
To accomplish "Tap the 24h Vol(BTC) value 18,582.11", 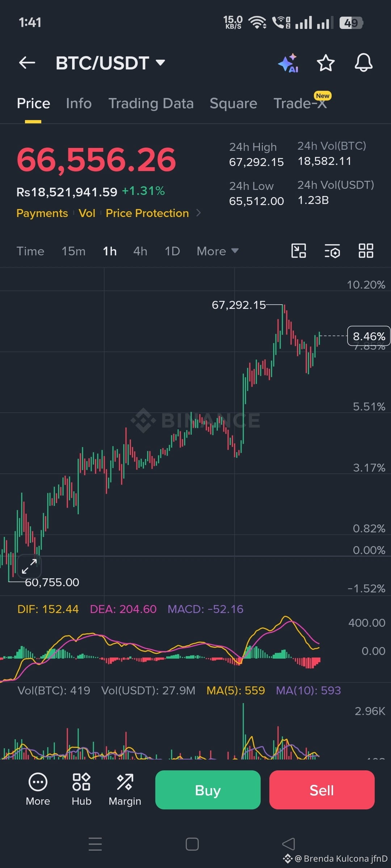I will (324, 161).
